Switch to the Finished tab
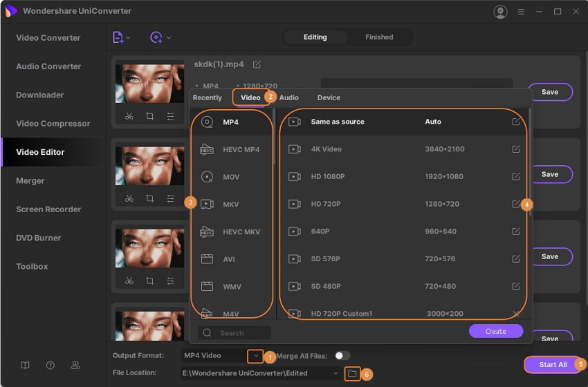Image resolution: width=588 pixels, height=387 pixels. point(378,37)
